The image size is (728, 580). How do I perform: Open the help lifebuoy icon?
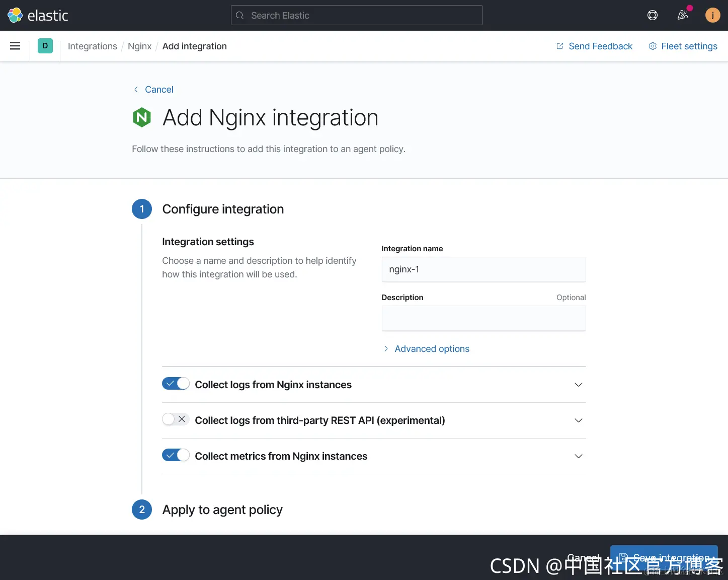[x=653, y=15]
